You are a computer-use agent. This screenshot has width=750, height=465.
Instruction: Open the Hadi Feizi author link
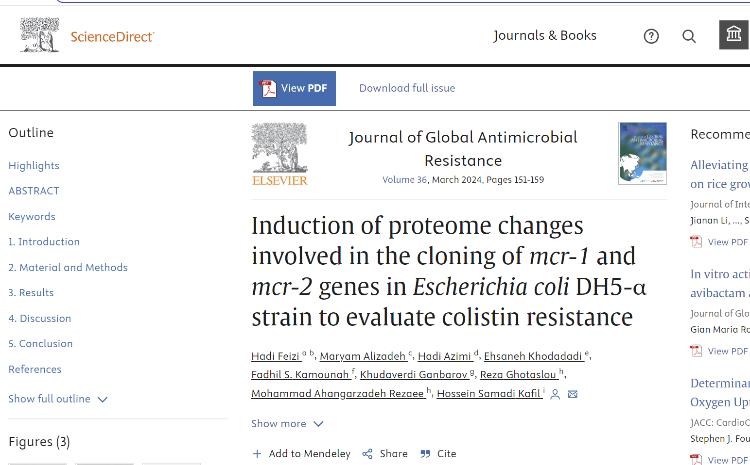pos(275,357)
